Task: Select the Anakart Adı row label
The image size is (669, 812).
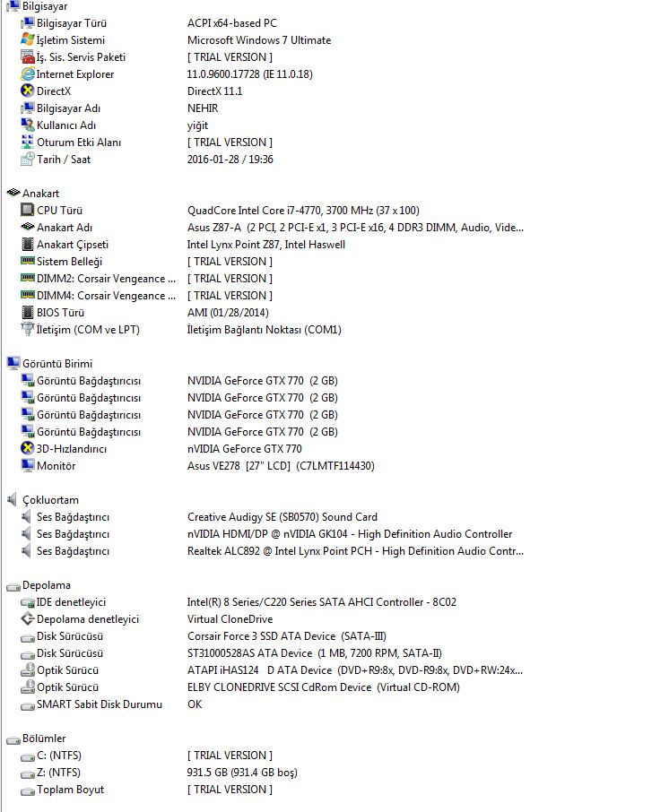Action: coord(64,228)
